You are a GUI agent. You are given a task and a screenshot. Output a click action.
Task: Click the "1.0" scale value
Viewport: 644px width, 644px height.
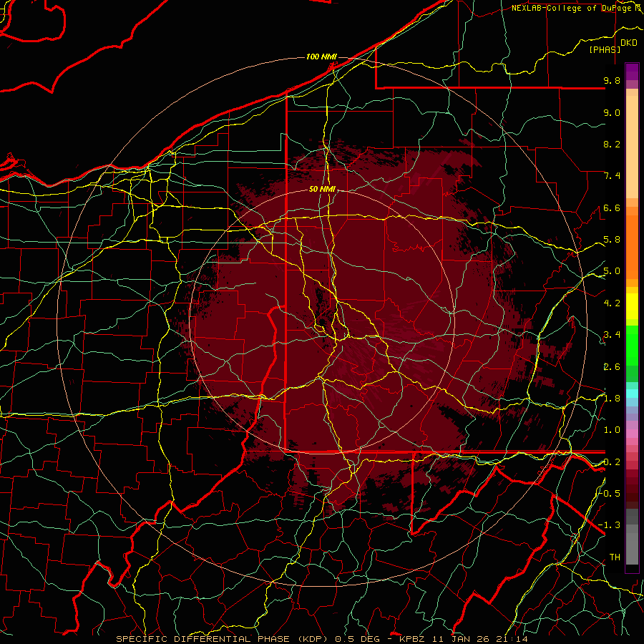coord(612,430)
